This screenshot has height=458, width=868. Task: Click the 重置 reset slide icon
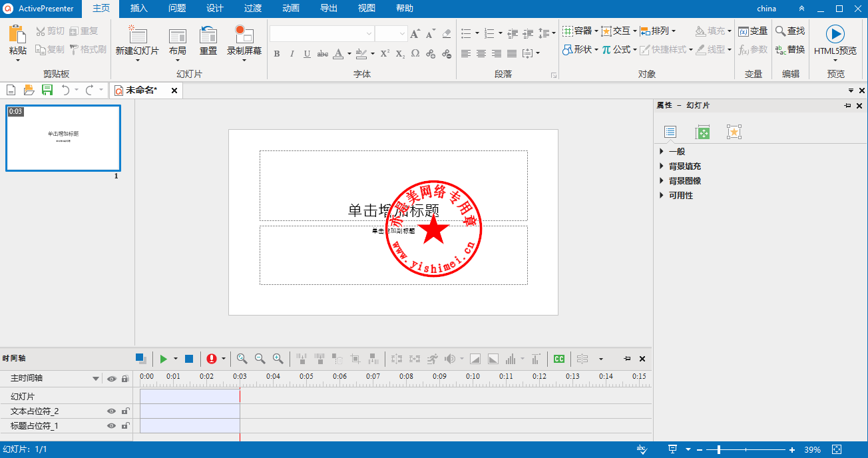(208, 35)
